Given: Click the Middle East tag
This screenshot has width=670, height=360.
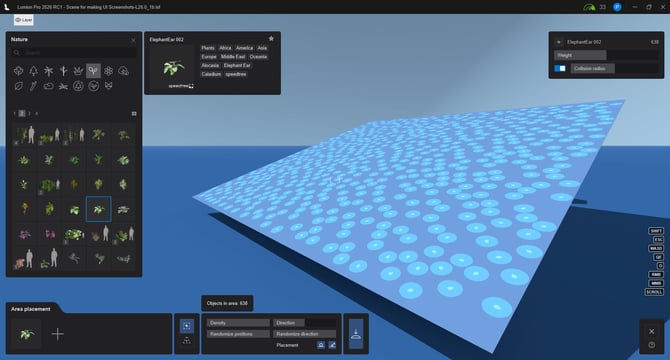Looking at the screenshot, I should tap(233, 57).
